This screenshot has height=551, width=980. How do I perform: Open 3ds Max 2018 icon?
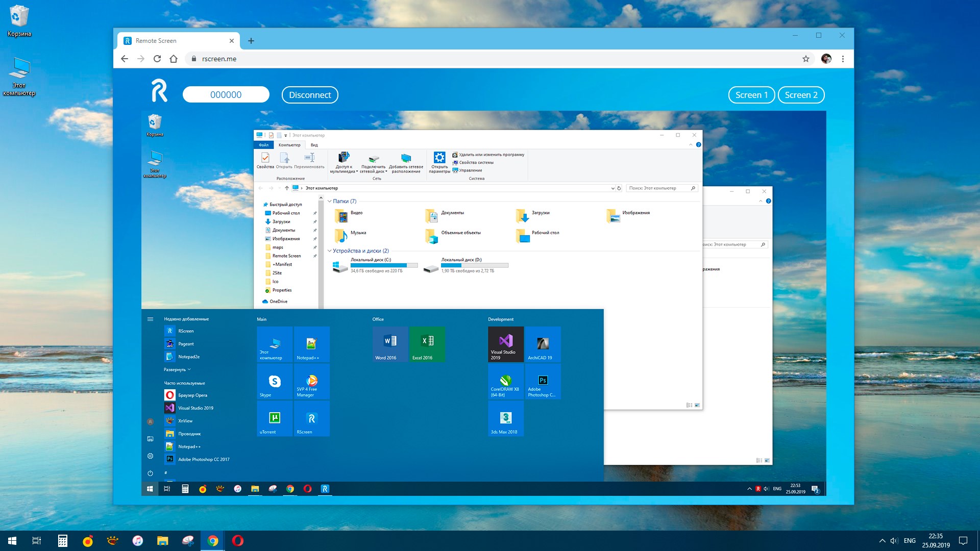505,420
